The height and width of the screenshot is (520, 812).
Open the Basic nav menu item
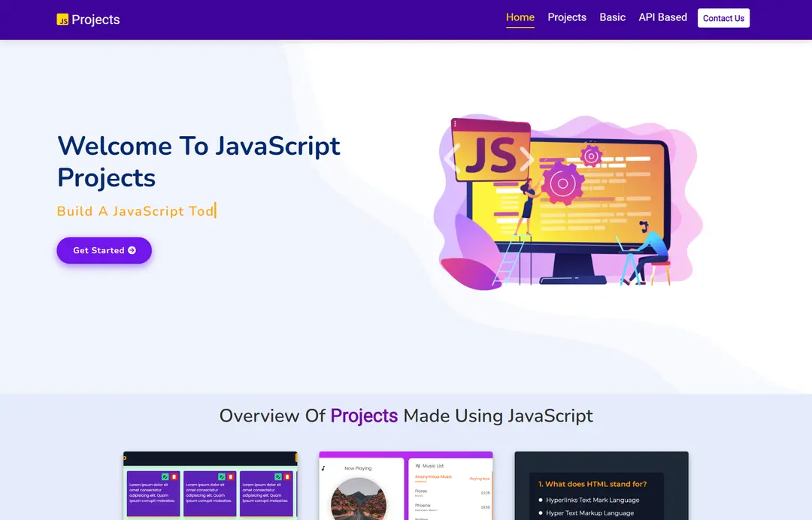click(613, 17)
